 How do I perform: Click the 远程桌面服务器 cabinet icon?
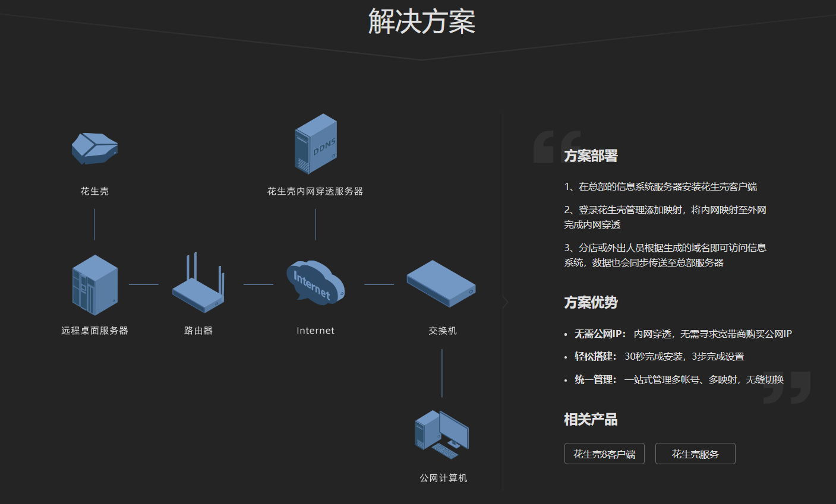[x=94, y=286]
